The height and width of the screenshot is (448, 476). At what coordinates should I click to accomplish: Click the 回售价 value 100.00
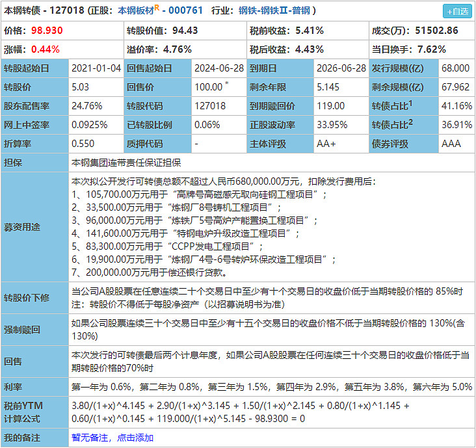(208, 87)
